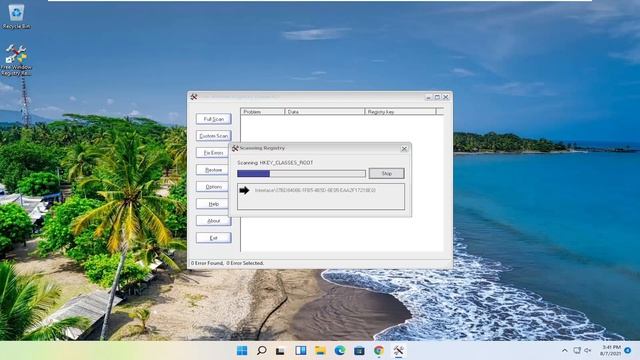This screenshot has width=640, height=360.
Task: Open the Windows Start menu
Action: tap(242, 351)
